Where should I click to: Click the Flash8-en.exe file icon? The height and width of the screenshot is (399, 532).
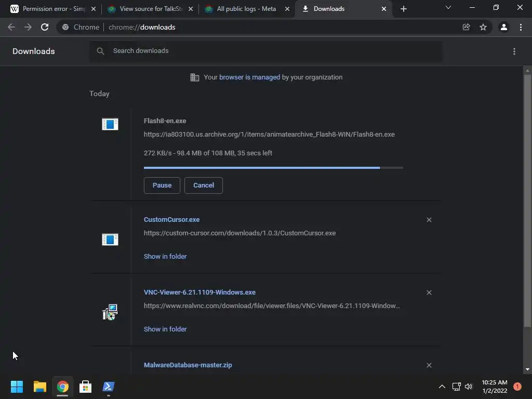(110, 124)
